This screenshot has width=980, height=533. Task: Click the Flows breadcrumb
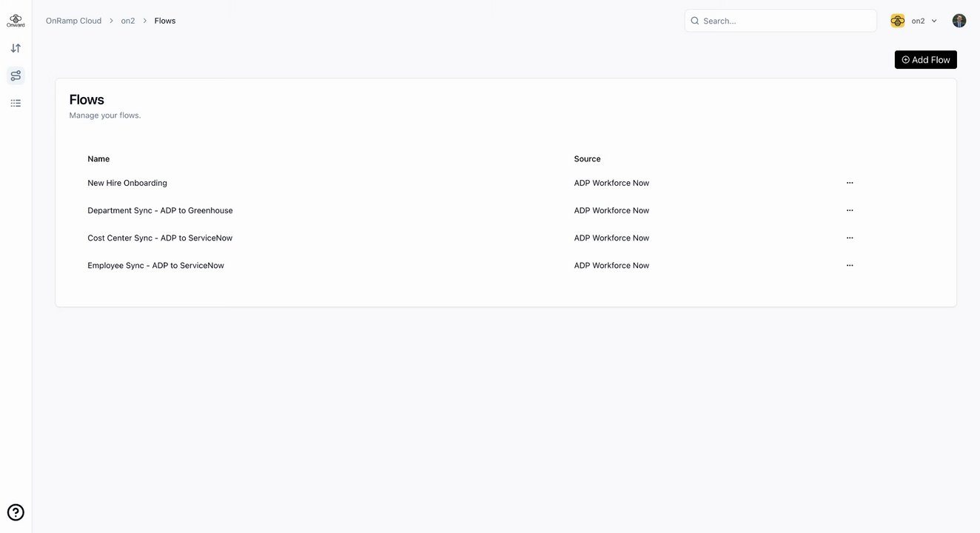(165, 21)
